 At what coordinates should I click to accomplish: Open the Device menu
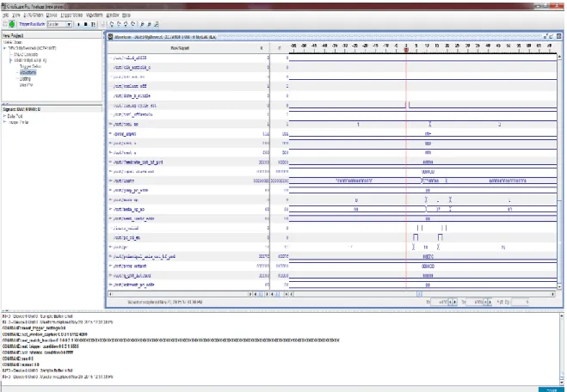(52, 15)
